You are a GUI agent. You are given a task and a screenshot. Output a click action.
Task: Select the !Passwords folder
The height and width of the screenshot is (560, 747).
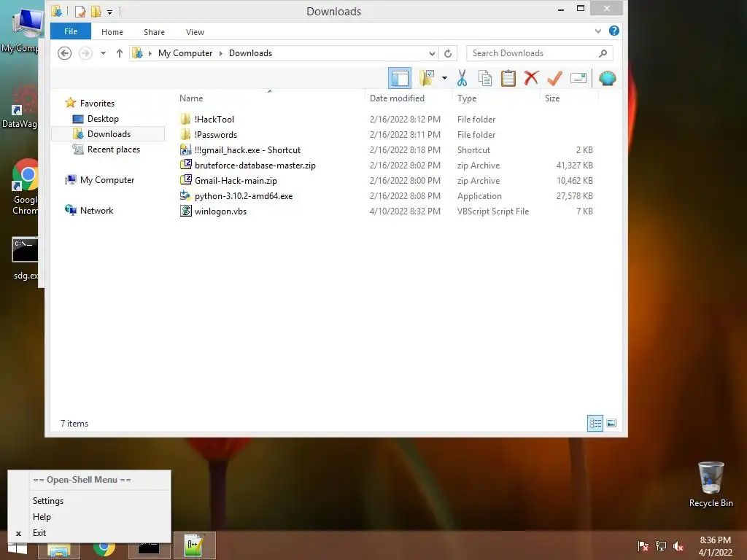[215, 135]
